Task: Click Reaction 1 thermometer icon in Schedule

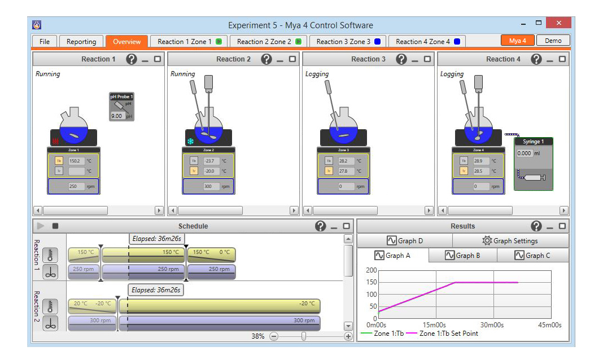Action: tap(50, 255)
